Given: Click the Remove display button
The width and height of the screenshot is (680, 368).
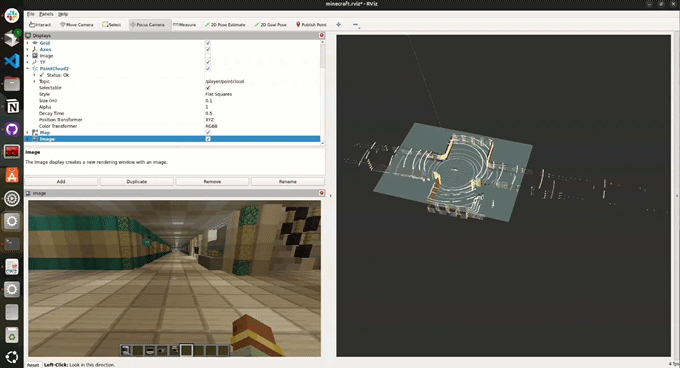Looking at the screenshot, I should coord(212,182).
